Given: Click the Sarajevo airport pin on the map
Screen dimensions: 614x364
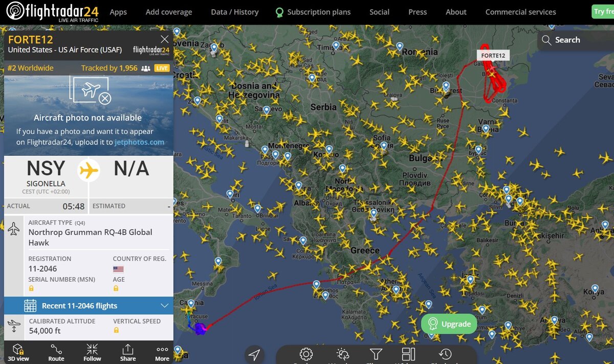Looking at the screenshot, I should tap(266, 109).
